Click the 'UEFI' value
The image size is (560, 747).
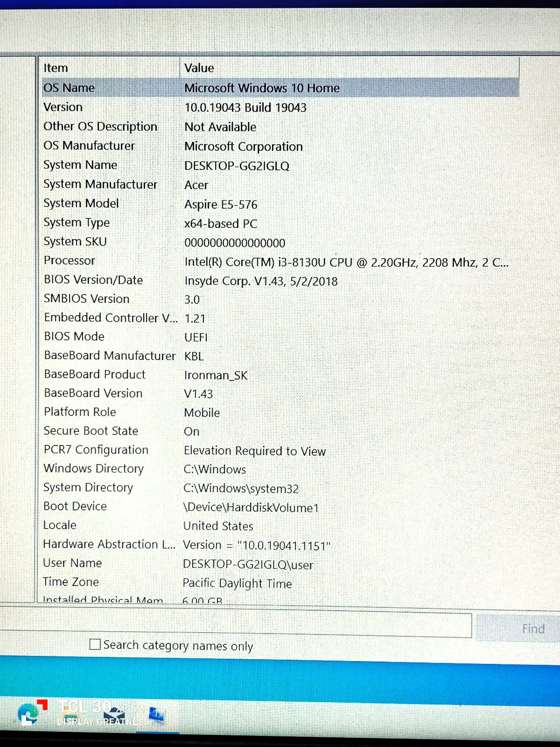tap(196, 337)
